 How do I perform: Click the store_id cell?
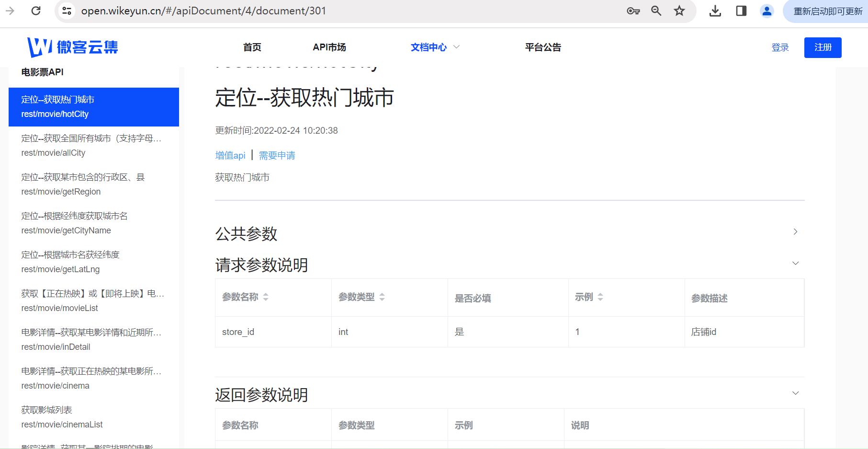(x=273, y=332)
